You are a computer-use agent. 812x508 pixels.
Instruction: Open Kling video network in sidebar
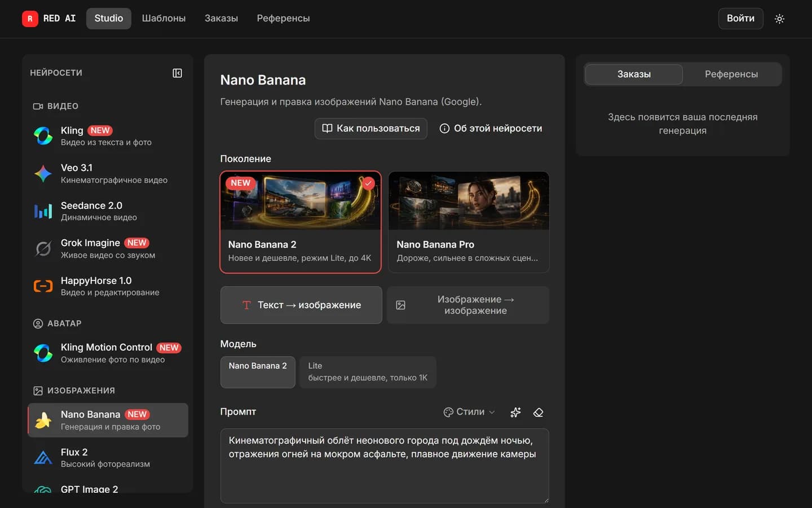coord(108,136)
